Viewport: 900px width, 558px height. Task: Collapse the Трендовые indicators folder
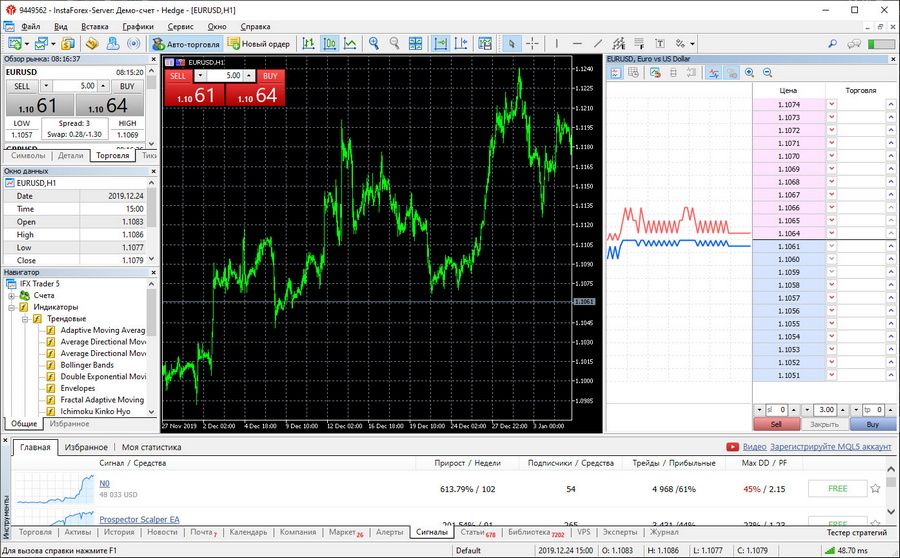[23, 318]
